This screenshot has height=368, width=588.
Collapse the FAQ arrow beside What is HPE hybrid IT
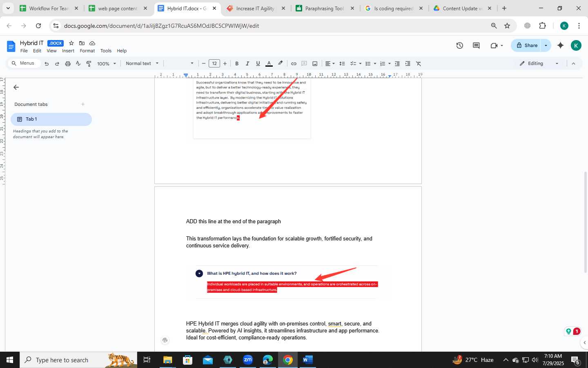click(x=199, y=274)
